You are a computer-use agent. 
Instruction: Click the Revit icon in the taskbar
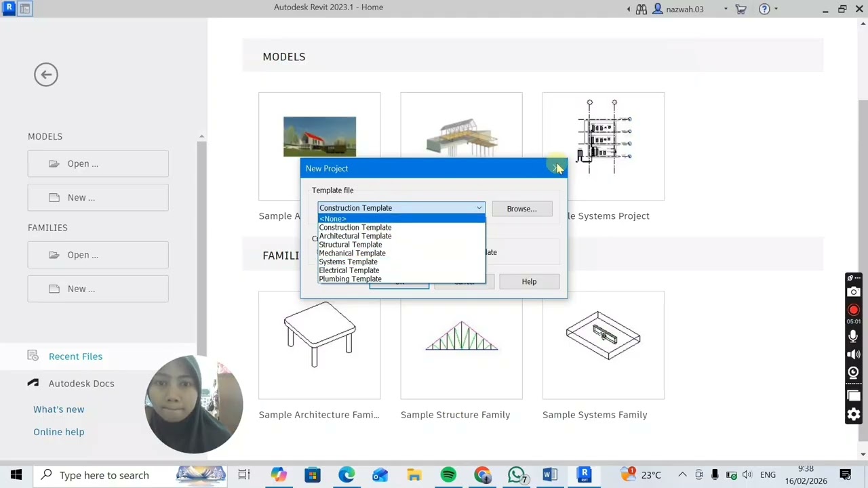[x=584, y=475]
